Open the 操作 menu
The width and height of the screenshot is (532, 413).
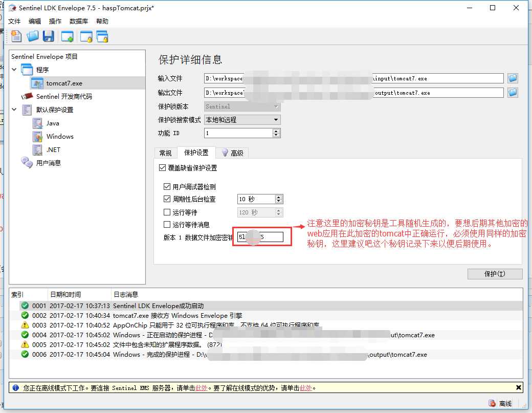[x=55, y=21]
